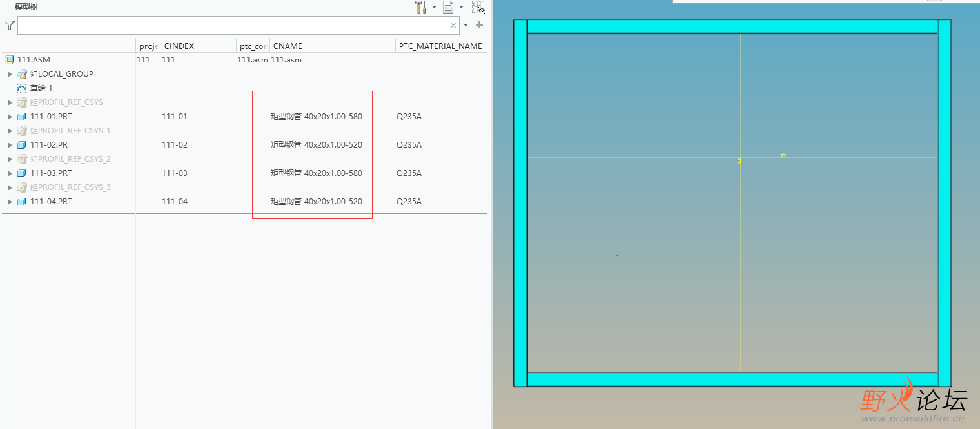Click the 111-01.PRT part icon
The width and height of the screenshot is (980, 429).
22,117
